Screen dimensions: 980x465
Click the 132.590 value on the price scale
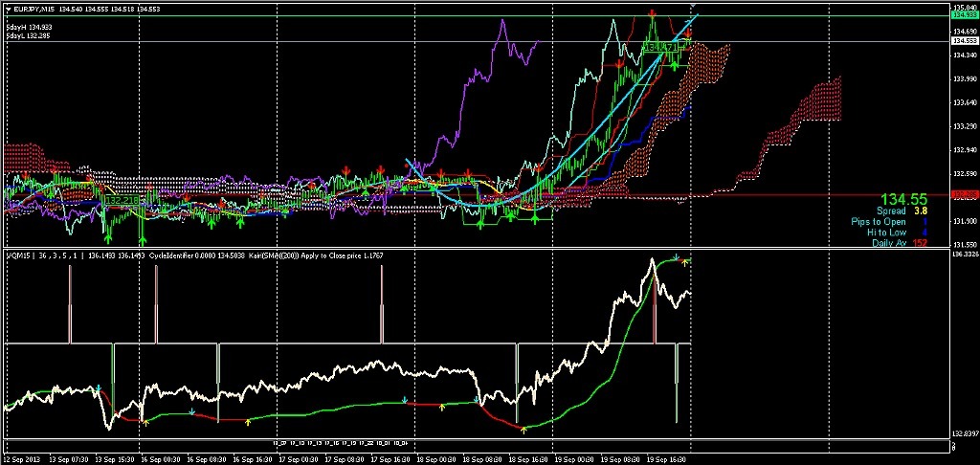pos(966,174)
